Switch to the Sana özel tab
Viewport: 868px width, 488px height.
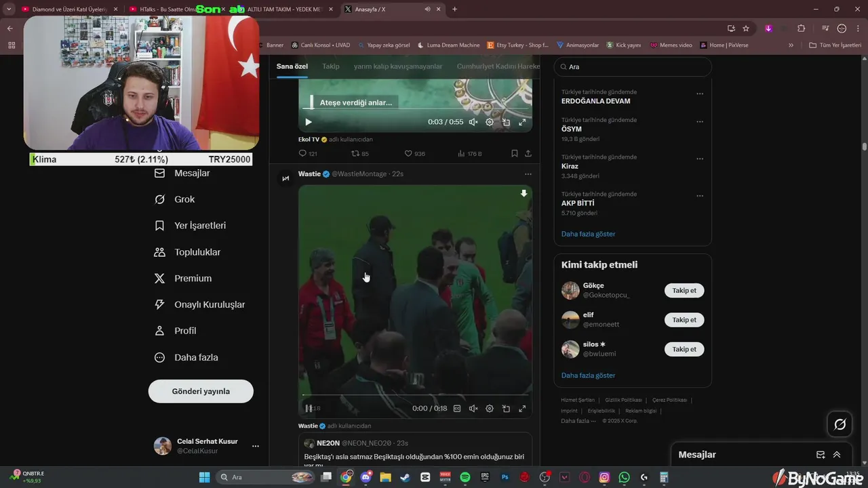click(292, 66)
